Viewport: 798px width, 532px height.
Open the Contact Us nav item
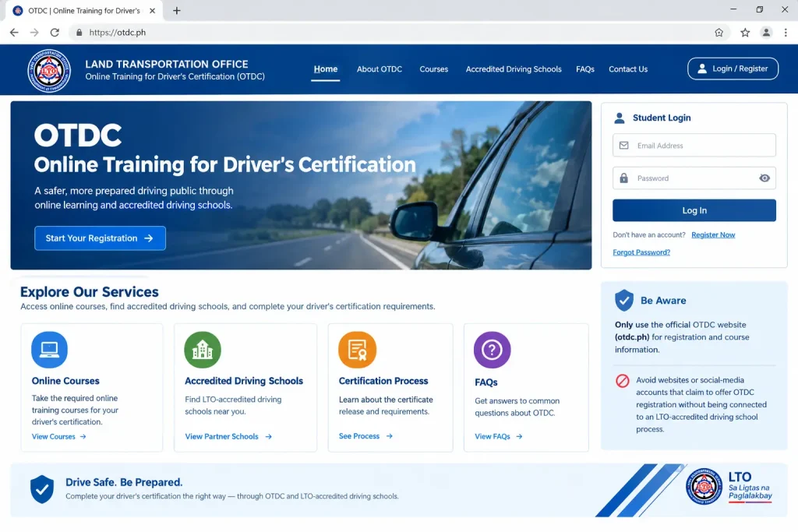click(x=628, y=69)
